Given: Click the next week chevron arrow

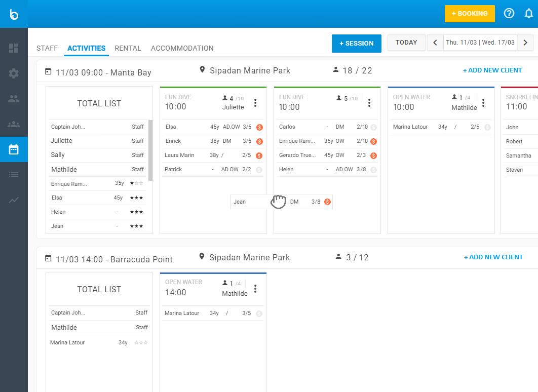Looking at the screenshot, I should point(525,43).
